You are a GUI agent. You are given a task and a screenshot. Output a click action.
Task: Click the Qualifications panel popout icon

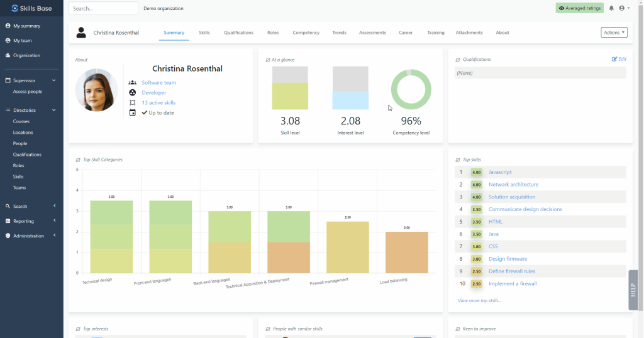click(x=458, y=60)
